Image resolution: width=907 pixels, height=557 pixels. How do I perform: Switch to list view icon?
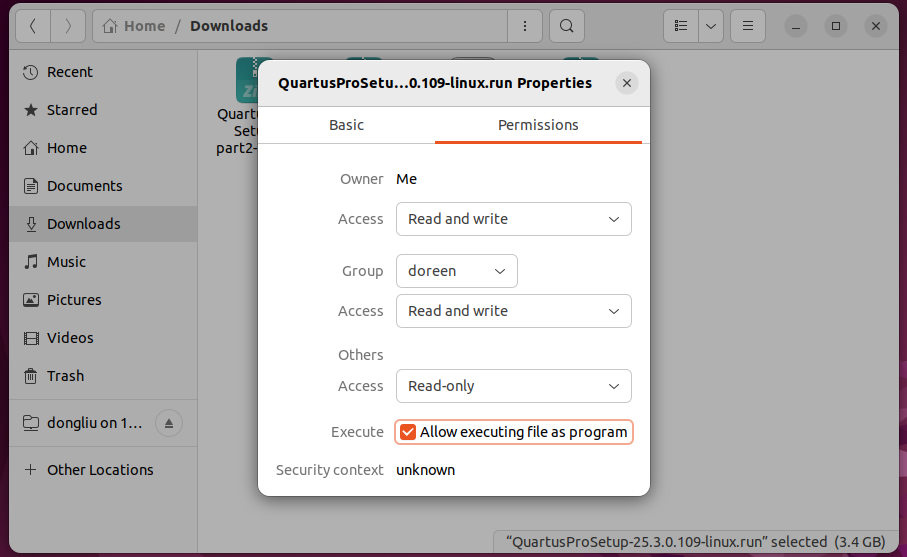click(681, 26)
